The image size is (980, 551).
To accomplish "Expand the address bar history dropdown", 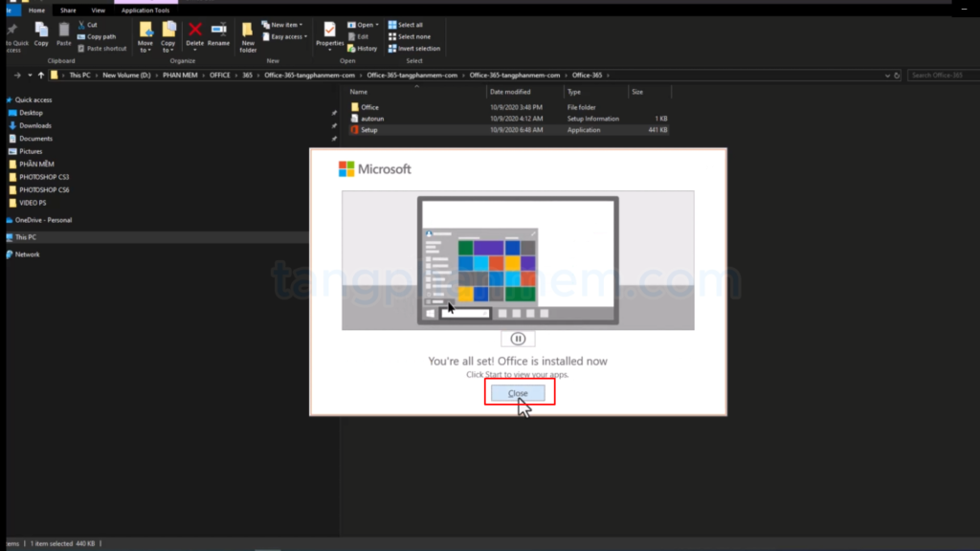I will tap(887, 76).
